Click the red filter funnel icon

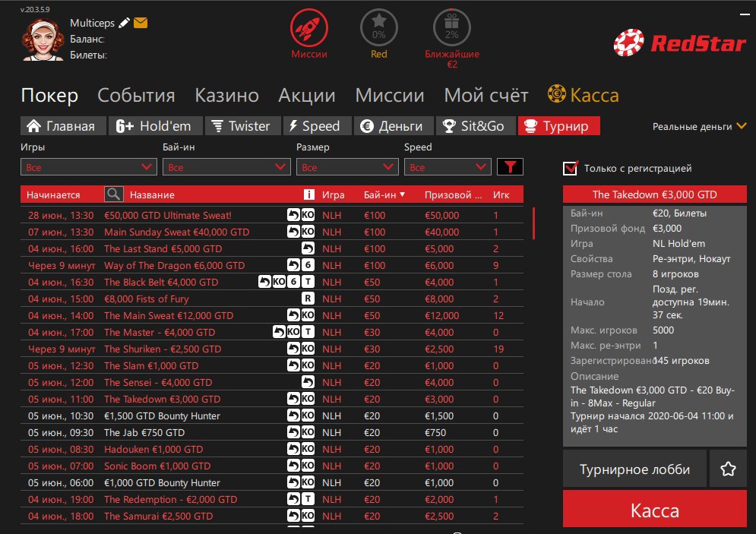pyautogui.click(x=510, y=167)
